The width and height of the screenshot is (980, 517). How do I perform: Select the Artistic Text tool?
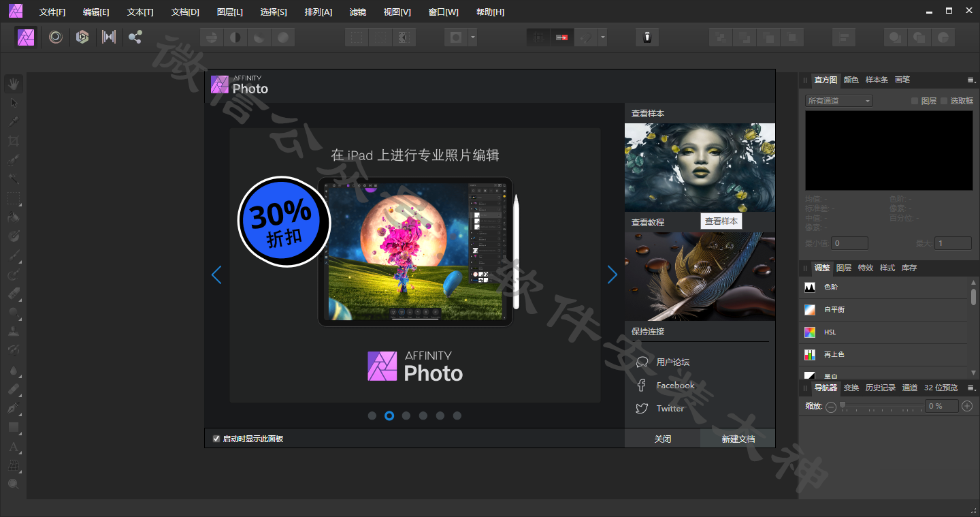point(14,446)
